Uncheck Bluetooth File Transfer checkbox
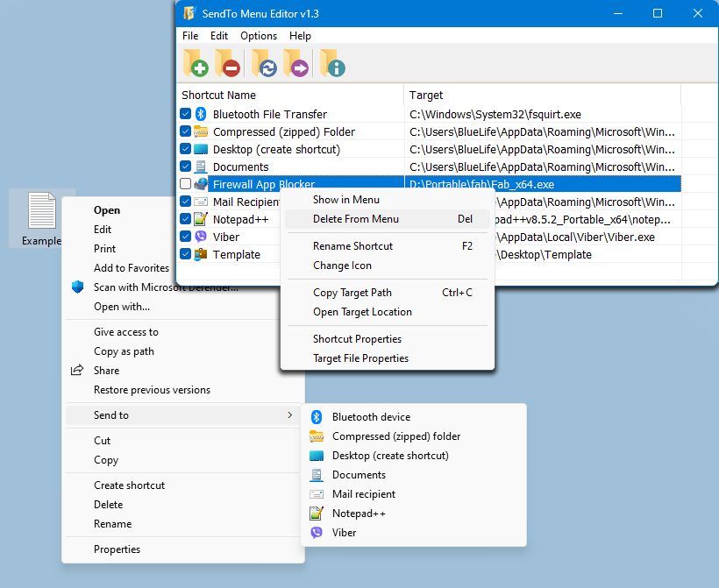This screenshot has width=719, height=588. pyautogui.click(x=185, y=114)
